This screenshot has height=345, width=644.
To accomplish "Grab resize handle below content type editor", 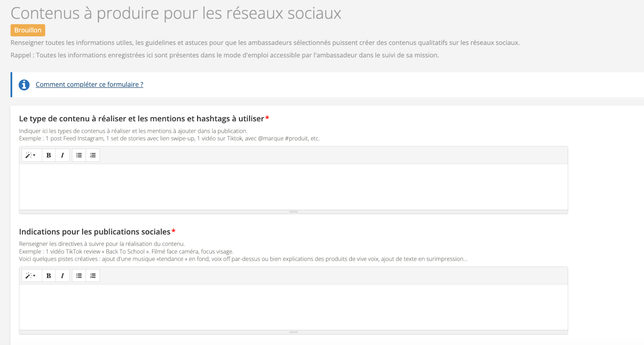I will click(293, 212).
